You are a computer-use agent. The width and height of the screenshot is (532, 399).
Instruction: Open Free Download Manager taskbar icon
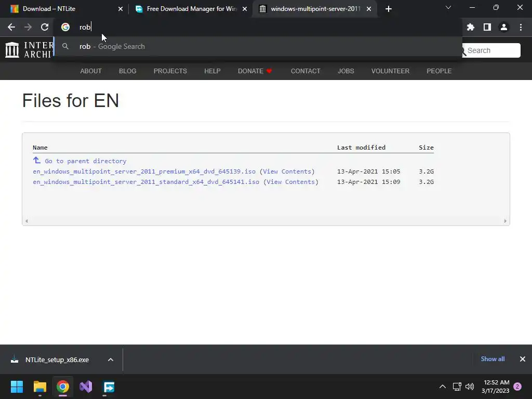[109, 387]
